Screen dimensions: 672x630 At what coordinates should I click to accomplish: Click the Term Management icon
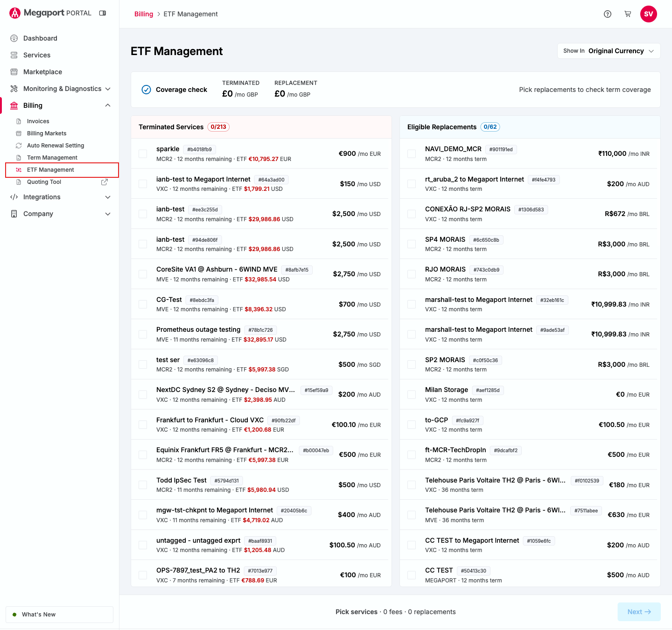point(19,158)
